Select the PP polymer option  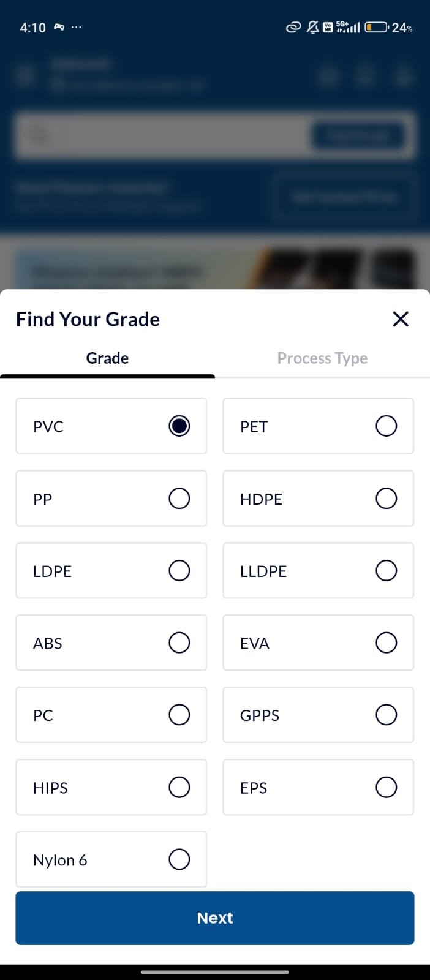click(179, 498)
